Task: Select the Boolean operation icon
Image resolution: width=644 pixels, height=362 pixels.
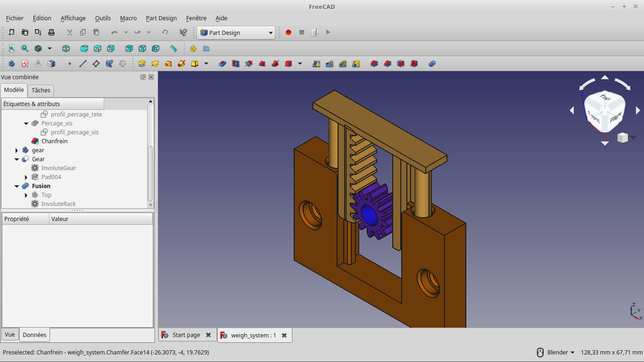Action: click(x=432, y=64)
